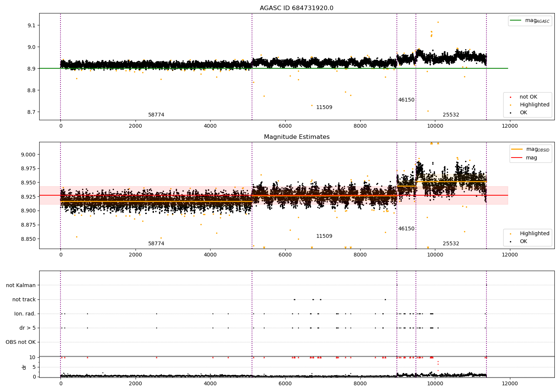Click the 8.875 y-axis tick label

tap(28, 225)
